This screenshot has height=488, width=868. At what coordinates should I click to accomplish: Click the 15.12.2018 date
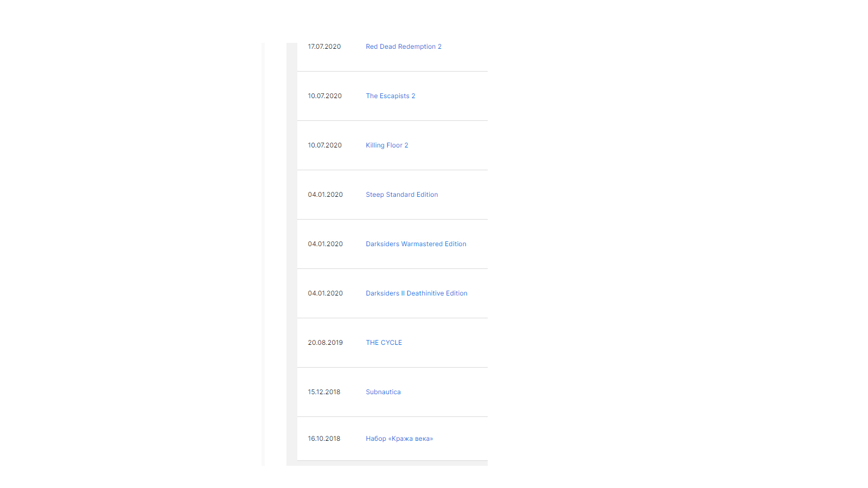(x=324, y=392)
